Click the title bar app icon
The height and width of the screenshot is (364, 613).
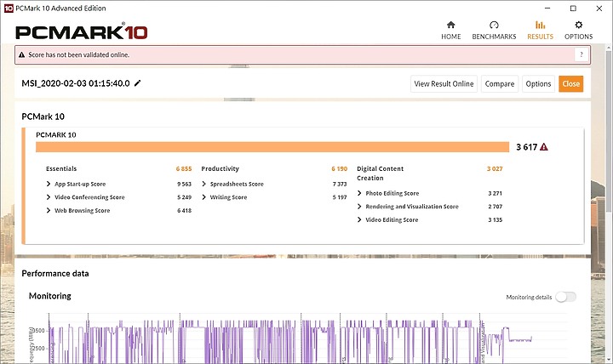pyautogui.click(x=9, y=9)
